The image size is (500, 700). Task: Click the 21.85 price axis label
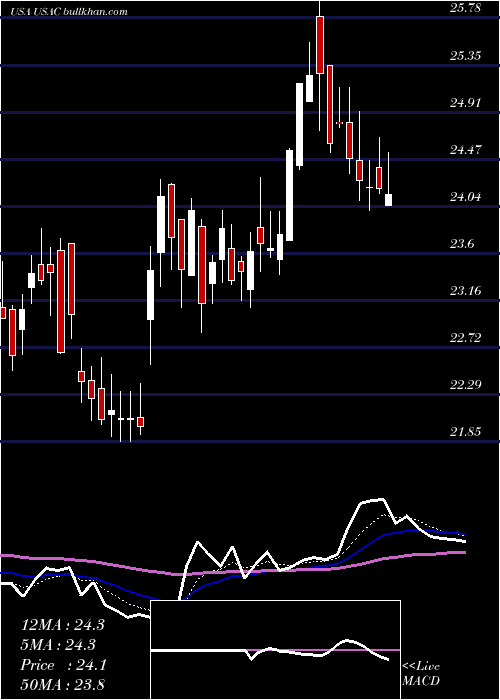pos(466,431)
